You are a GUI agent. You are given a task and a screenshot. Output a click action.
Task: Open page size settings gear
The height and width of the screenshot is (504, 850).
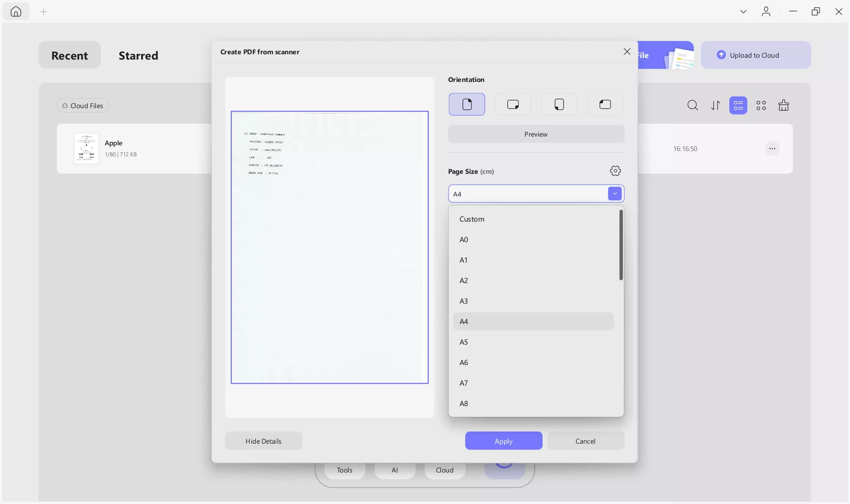(x=615, y=171)
